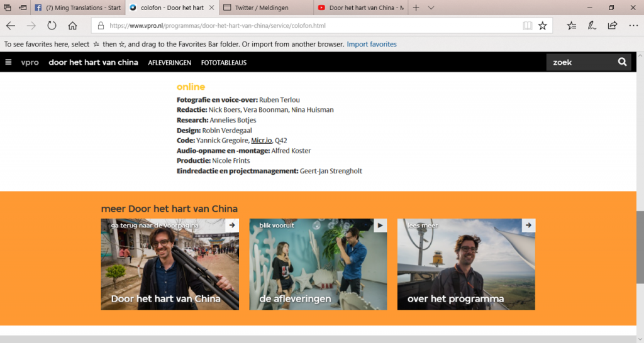Click the vpro logo
Image resolution: width=644 pixels, height=343 pixels.
tap(30, 62)
